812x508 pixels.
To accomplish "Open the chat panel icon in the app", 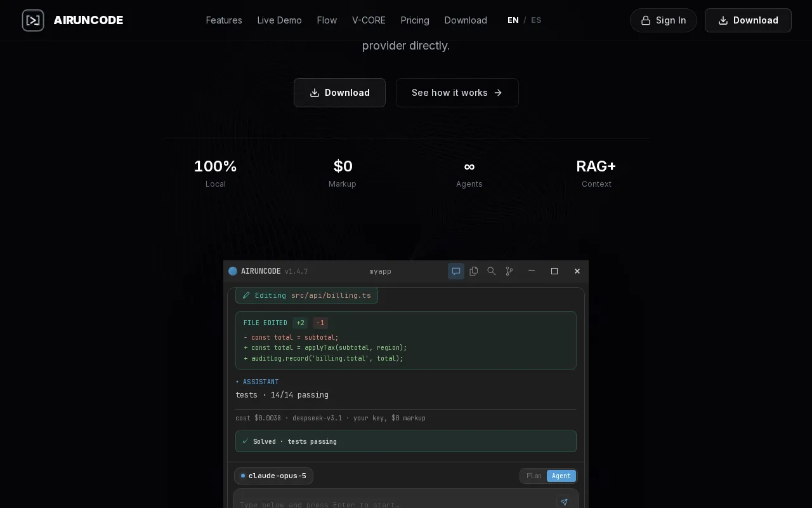I will coord(456,271).
